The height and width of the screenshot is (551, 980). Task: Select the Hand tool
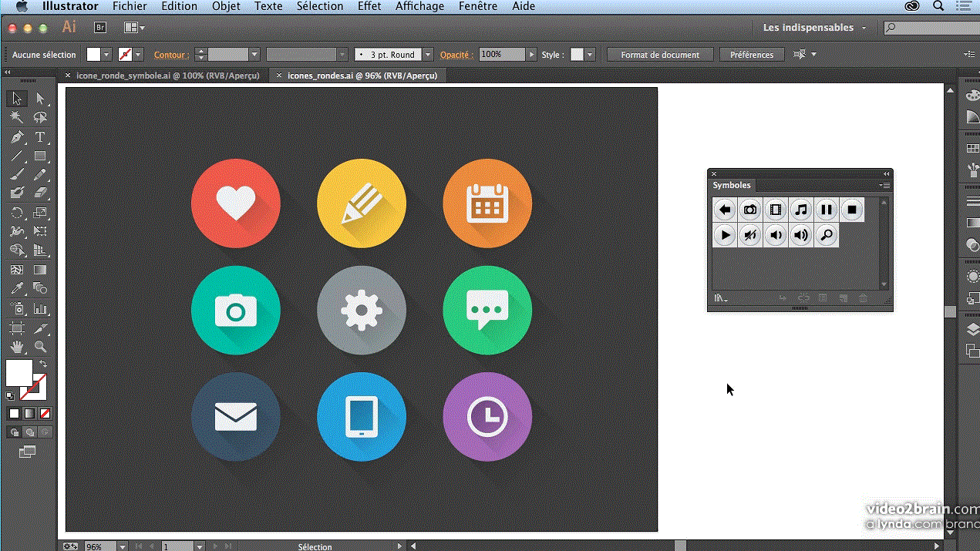tap(17, 347)
